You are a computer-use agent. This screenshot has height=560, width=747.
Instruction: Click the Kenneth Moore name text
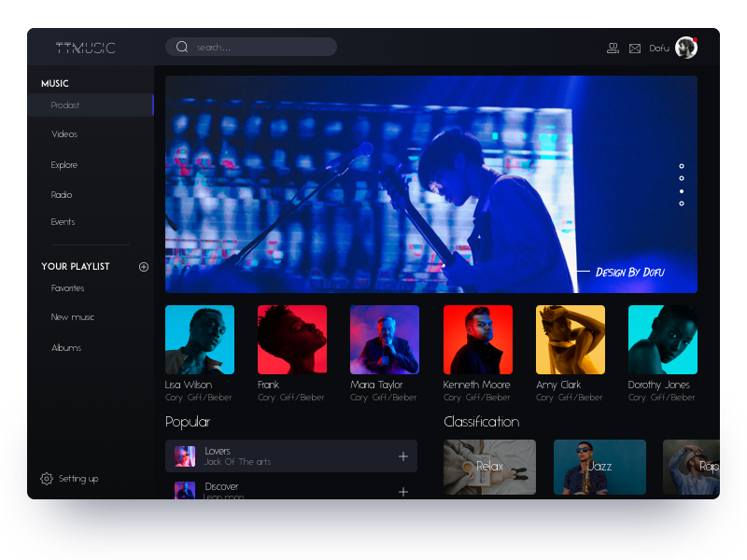476,385
